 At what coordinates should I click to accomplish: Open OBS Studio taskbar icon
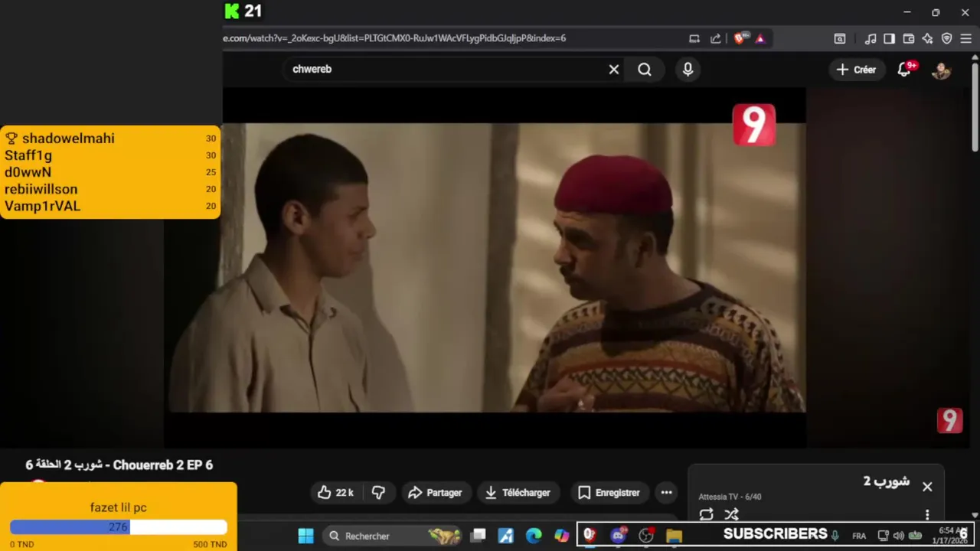[646, 536]
